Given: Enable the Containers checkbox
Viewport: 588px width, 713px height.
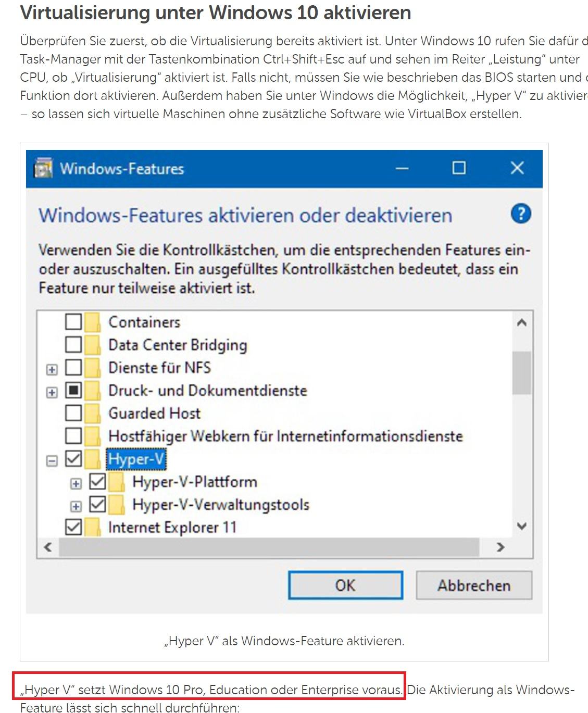Looking at the screenshot, I should coord(73,322).
